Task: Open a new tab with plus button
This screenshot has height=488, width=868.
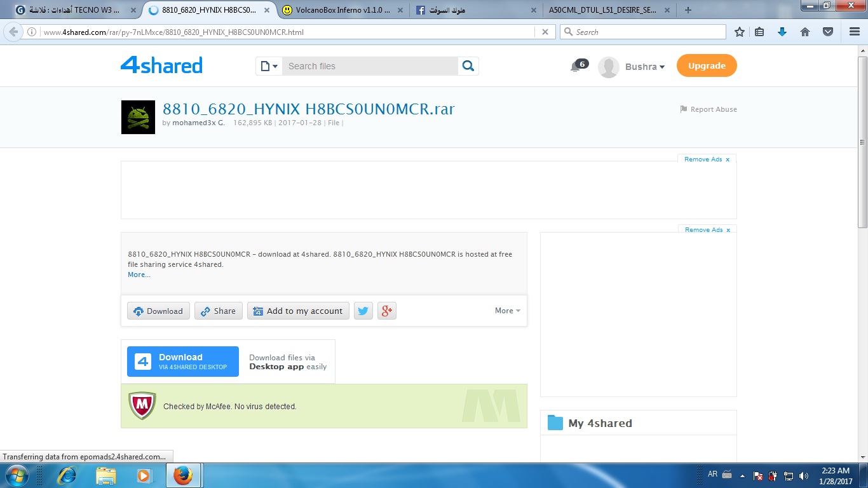Action: [x=688, y=10]
